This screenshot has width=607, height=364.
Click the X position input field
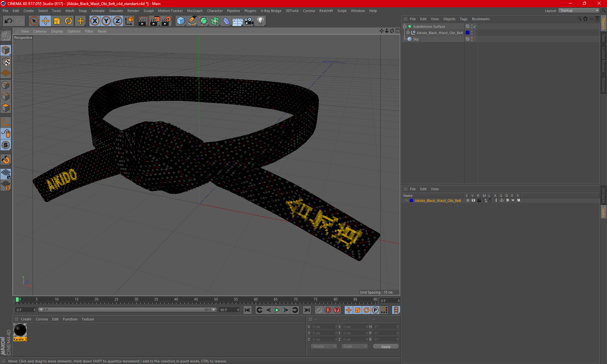click(324, 327)
